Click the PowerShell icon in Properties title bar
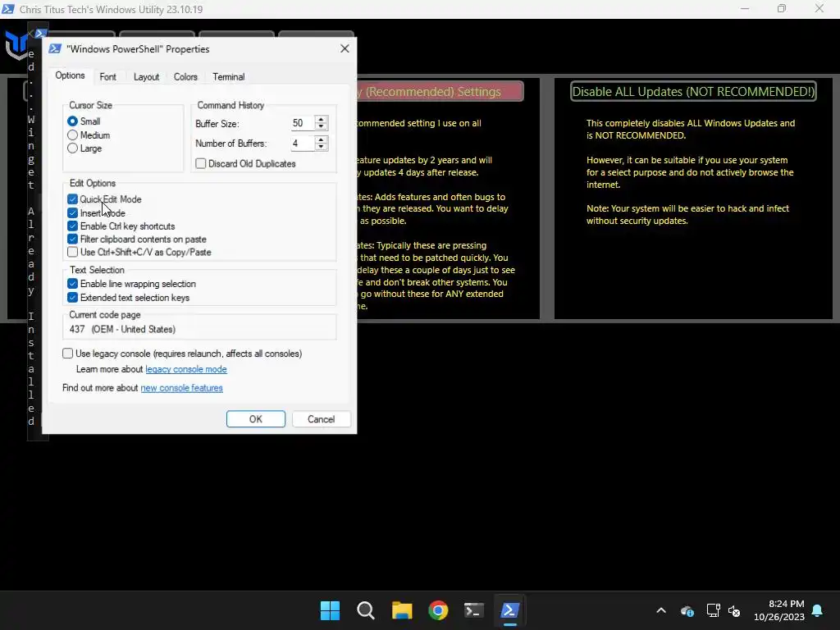840x630 pixels. point(55,48)
